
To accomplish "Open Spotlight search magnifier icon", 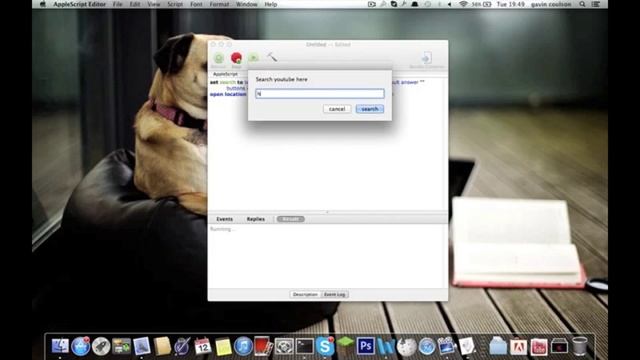I will pyautogui.click(x=582, y=4).
